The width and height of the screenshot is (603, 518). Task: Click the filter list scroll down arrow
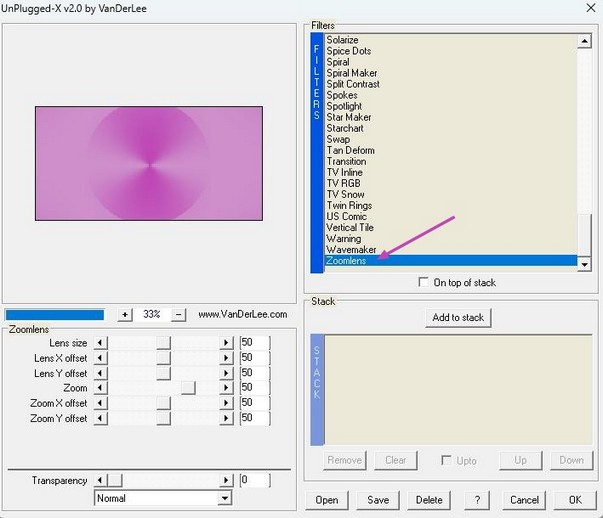tap(584, 264)
